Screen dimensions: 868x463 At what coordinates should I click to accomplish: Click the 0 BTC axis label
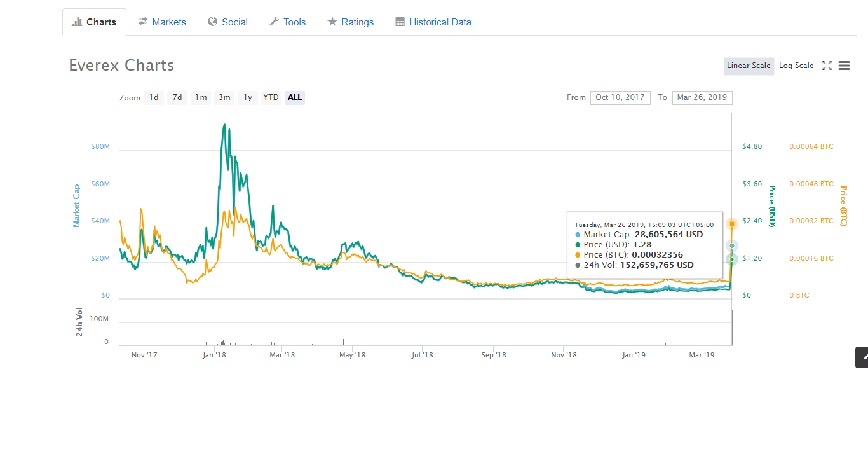[x=799, y=295]
